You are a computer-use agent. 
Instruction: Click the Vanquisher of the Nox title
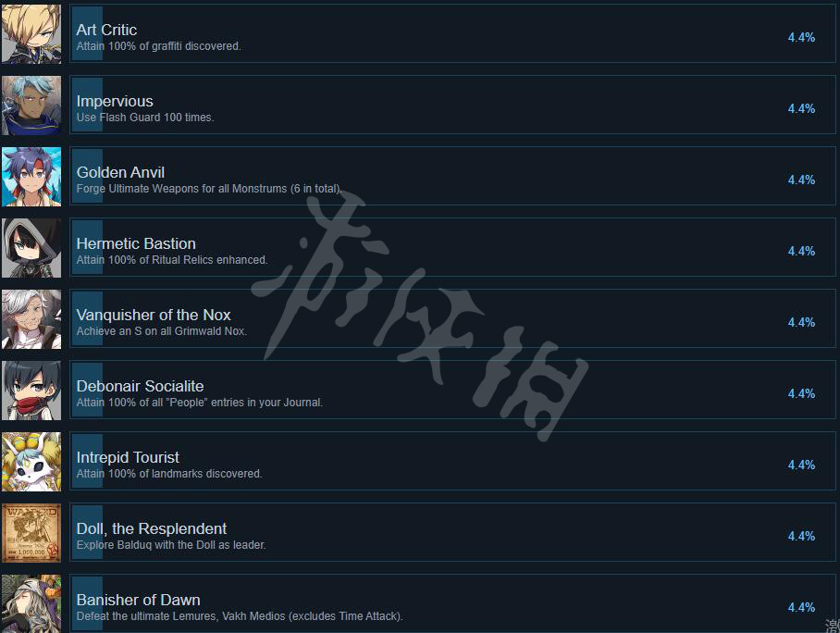[154, 316]
